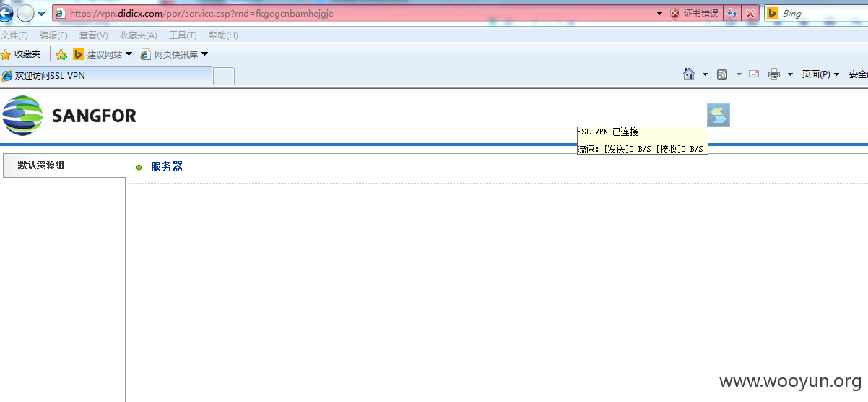The height and width of the screenshot is (402, 868).
Task: Open the recent pages history dropdown
Action: tap(42, 14)
